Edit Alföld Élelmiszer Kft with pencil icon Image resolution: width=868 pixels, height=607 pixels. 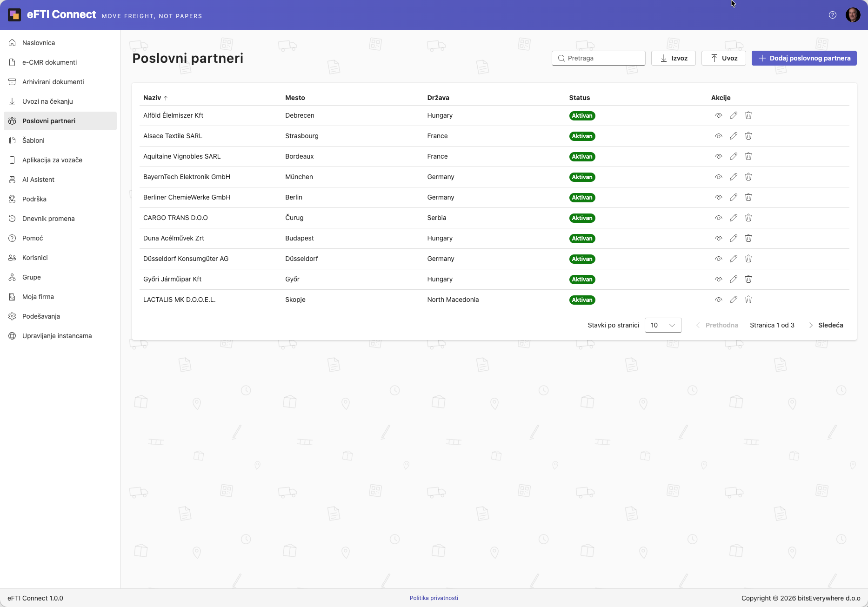point(734,115)
